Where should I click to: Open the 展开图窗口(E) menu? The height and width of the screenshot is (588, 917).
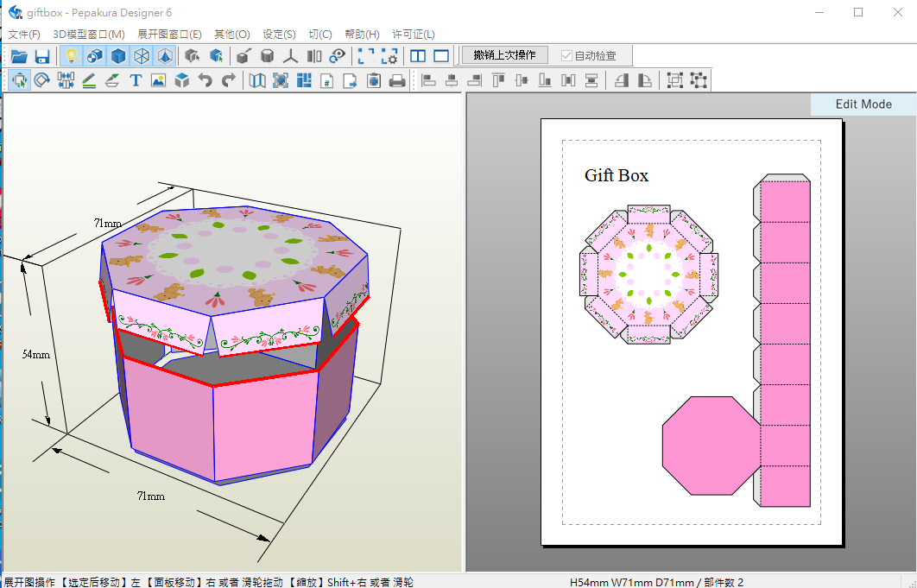(169, 35)
